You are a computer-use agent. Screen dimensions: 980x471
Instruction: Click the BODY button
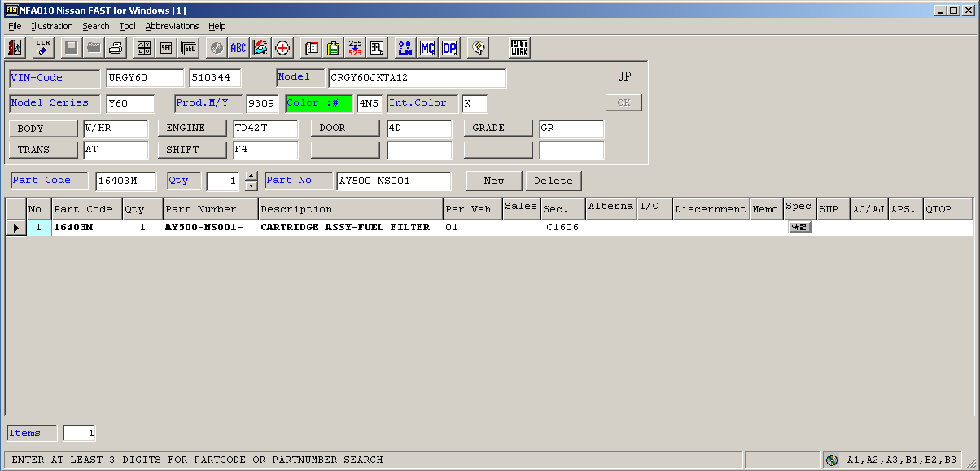pos(42,129)
